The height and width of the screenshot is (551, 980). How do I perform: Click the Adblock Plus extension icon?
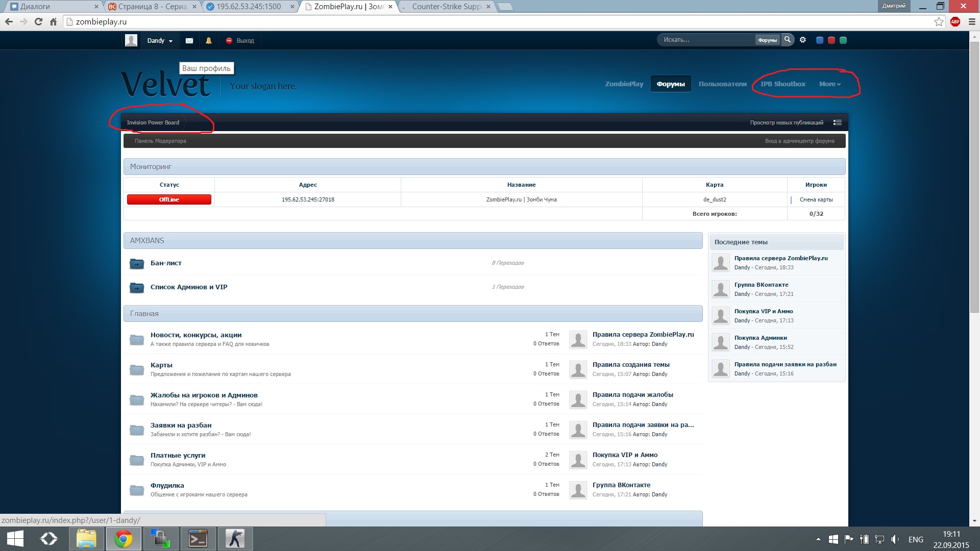pyautogui.click(x=955, y=21)
